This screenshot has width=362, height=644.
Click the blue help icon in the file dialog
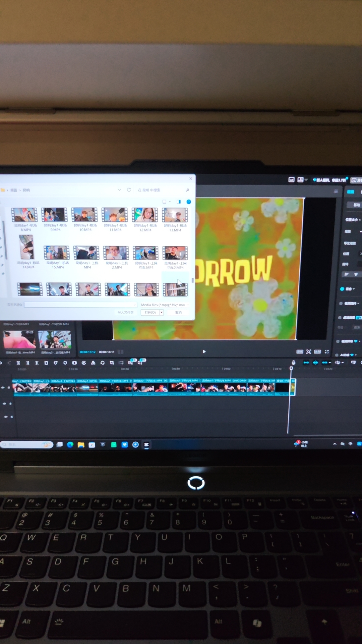pyautogui.click(x=189, y=202)
